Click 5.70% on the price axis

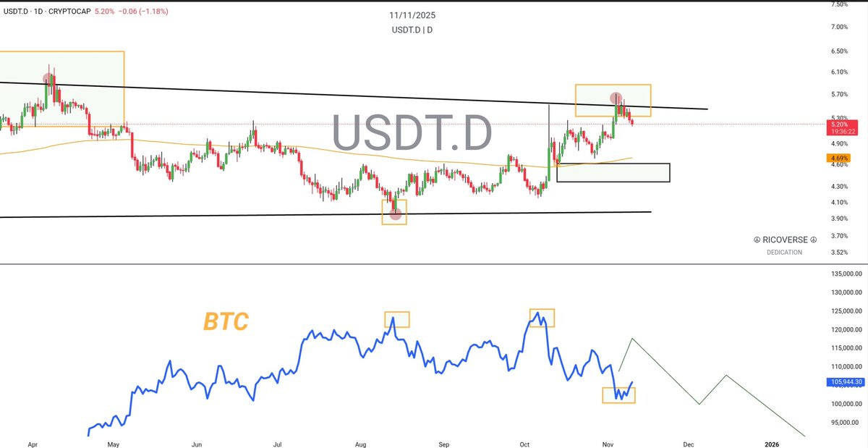tap(839, 94)
